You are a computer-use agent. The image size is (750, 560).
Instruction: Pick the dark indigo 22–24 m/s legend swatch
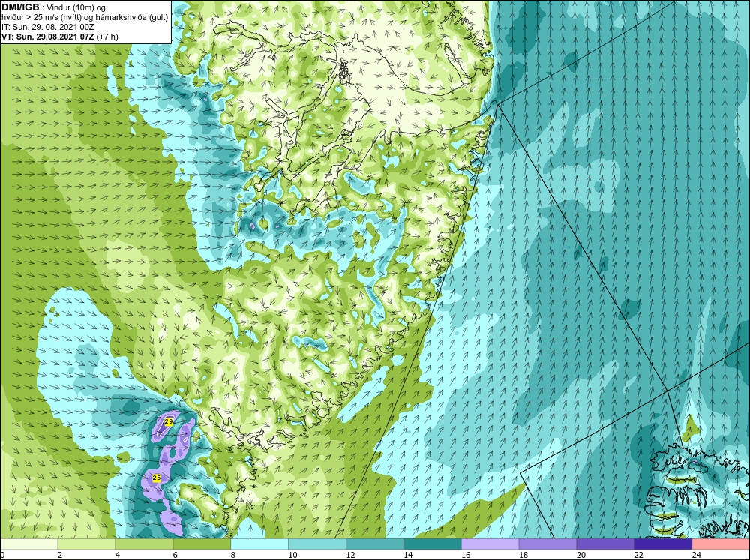663,544
